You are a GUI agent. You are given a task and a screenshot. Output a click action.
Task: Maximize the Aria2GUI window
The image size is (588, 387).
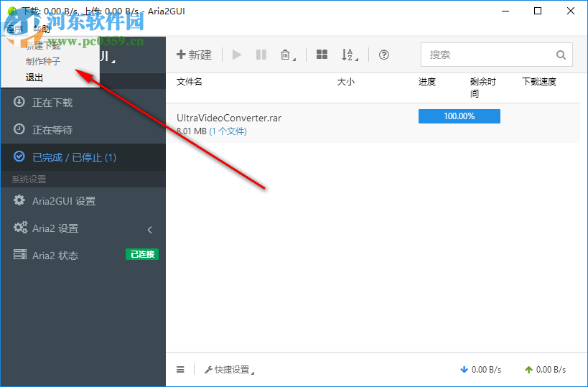point(538,11)
